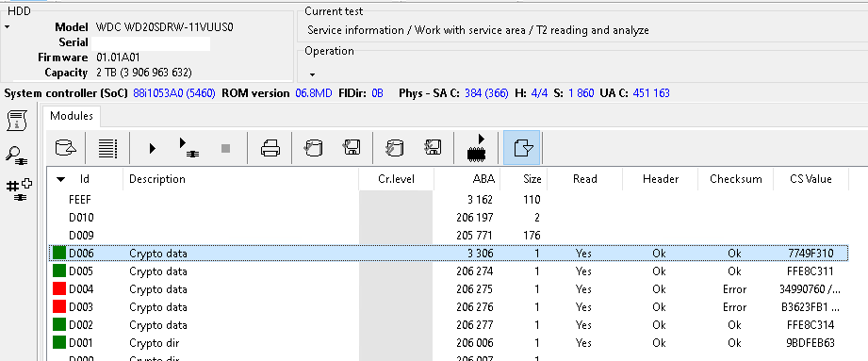
Task: Click the Current test path text
Action: (x=478, y=30)
